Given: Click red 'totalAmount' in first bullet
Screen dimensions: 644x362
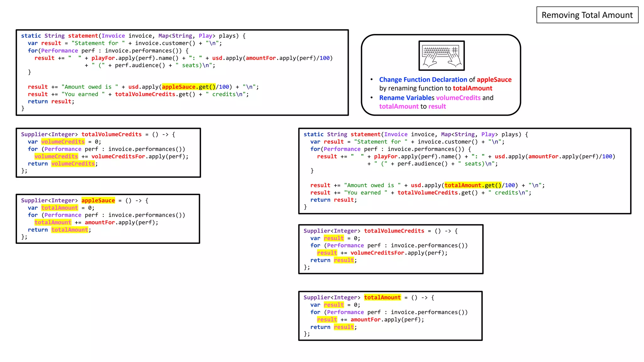Looking at the screenshot, I should [472, 89].
